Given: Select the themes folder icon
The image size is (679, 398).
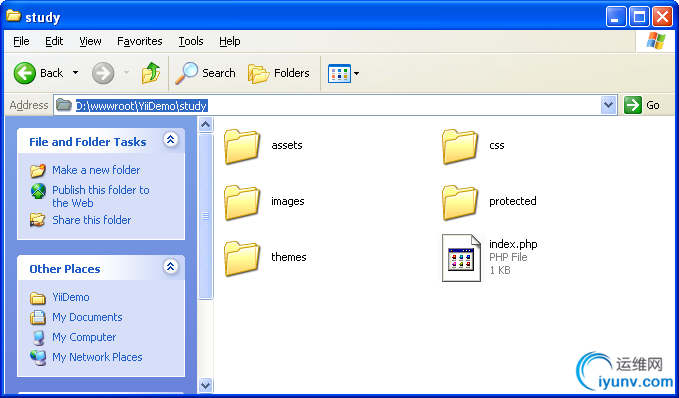Looking at the screenshot, I should (x=242, y=259).
